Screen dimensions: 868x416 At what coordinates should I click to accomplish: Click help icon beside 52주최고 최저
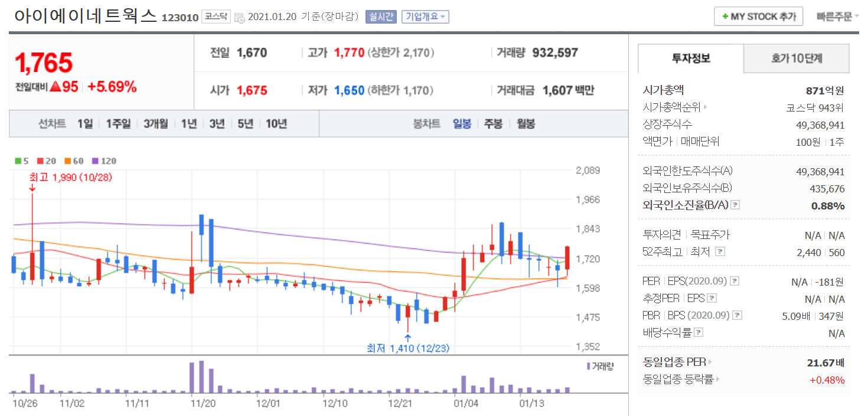[719, 252]
